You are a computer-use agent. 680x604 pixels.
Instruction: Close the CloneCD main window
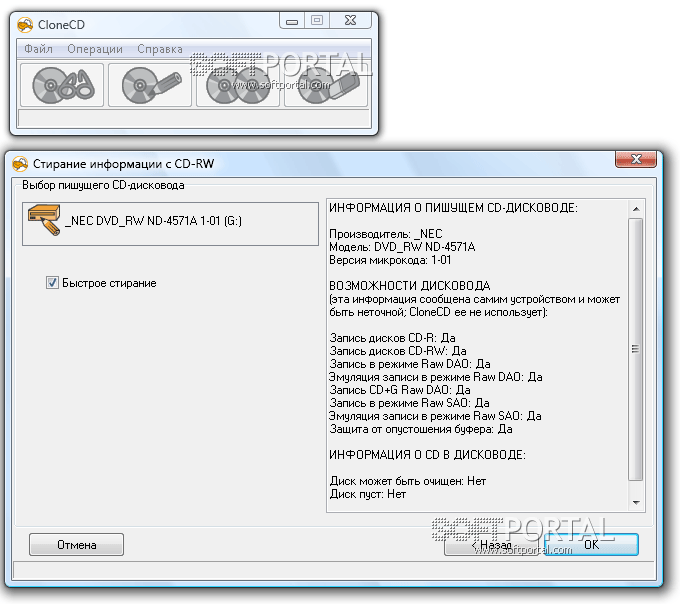pos(350,20)
